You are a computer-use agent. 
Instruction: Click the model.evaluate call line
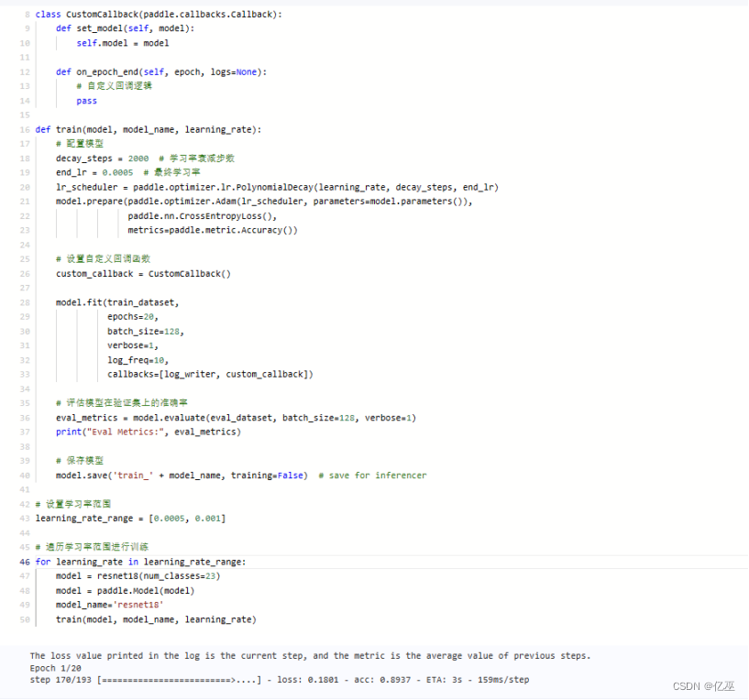click(x=236, y=418)
